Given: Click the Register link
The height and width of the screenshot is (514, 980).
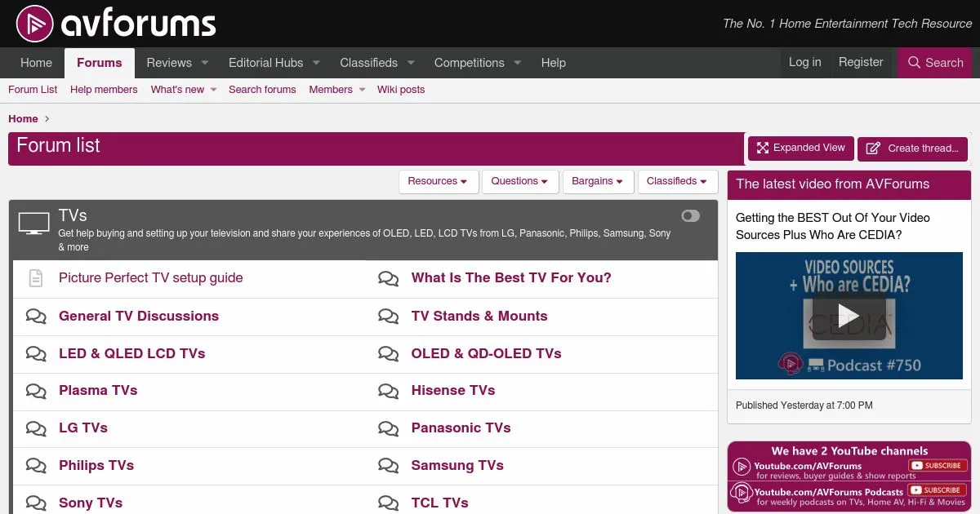Looking at the screenshot, I should click(x=861, y=62).
